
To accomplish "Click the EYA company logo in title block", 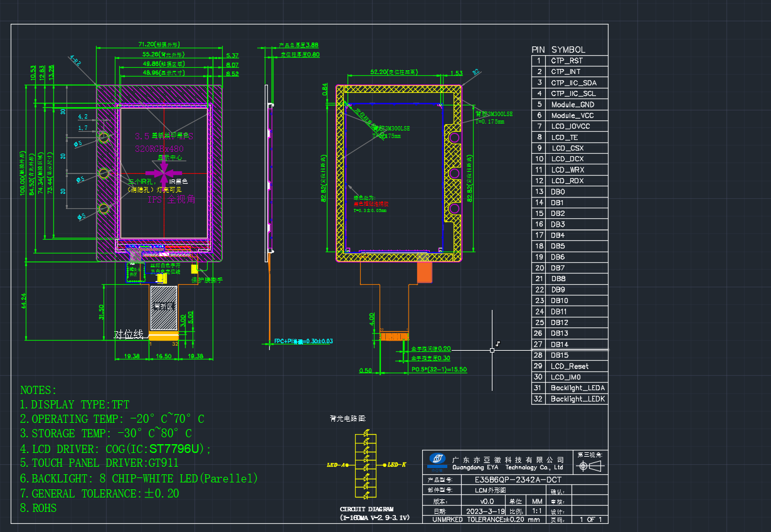I will click(438, 460).
